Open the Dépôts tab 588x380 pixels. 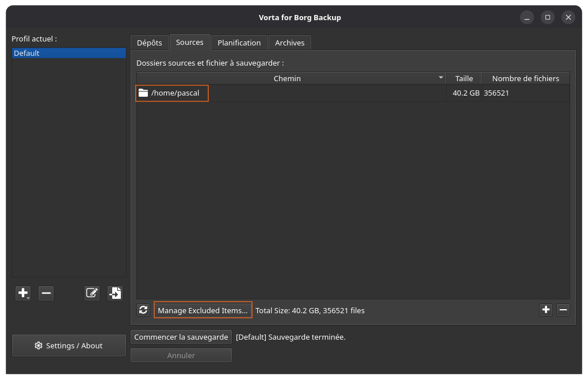[x=149, y=43]
